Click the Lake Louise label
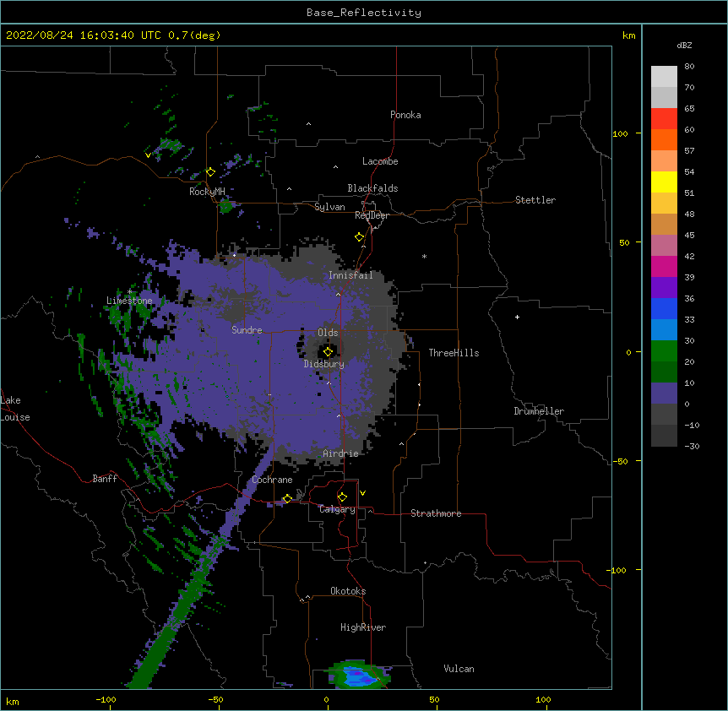 [x=15, y=409]
